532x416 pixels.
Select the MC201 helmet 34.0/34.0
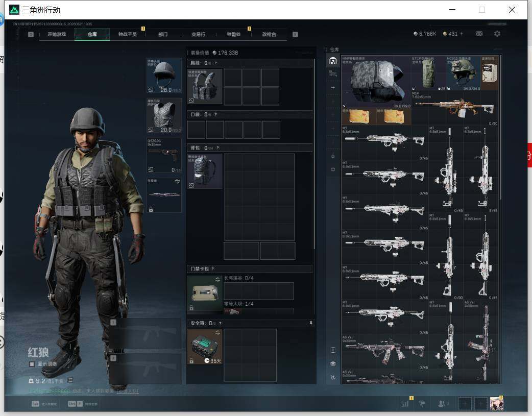click(464, 74)
